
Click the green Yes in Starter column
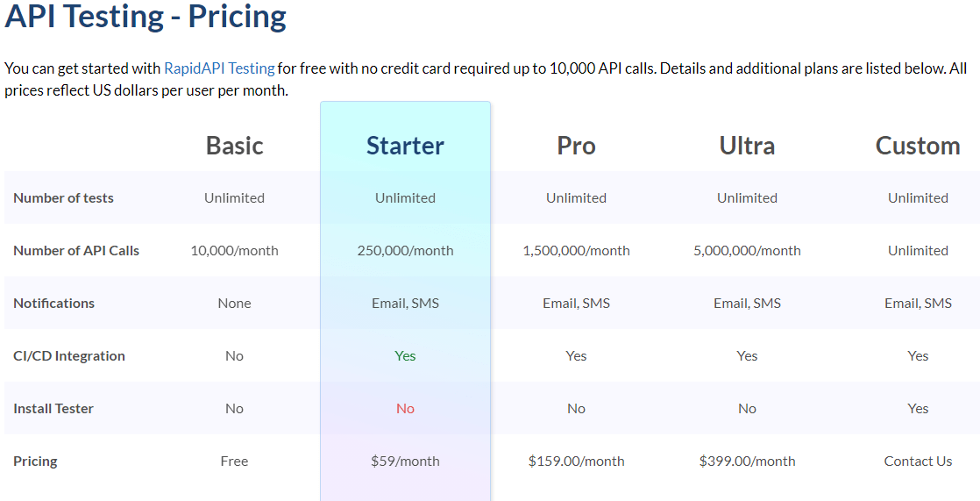[x=405, y=356]
